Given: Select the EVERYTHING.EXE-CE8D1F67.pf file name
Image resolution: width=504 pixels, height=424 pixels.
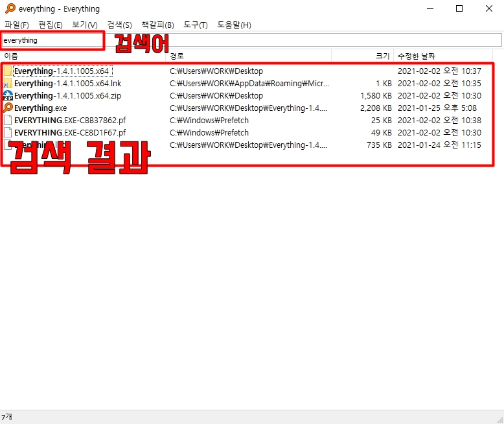Looking at the screenshot, I should point(70,132).
